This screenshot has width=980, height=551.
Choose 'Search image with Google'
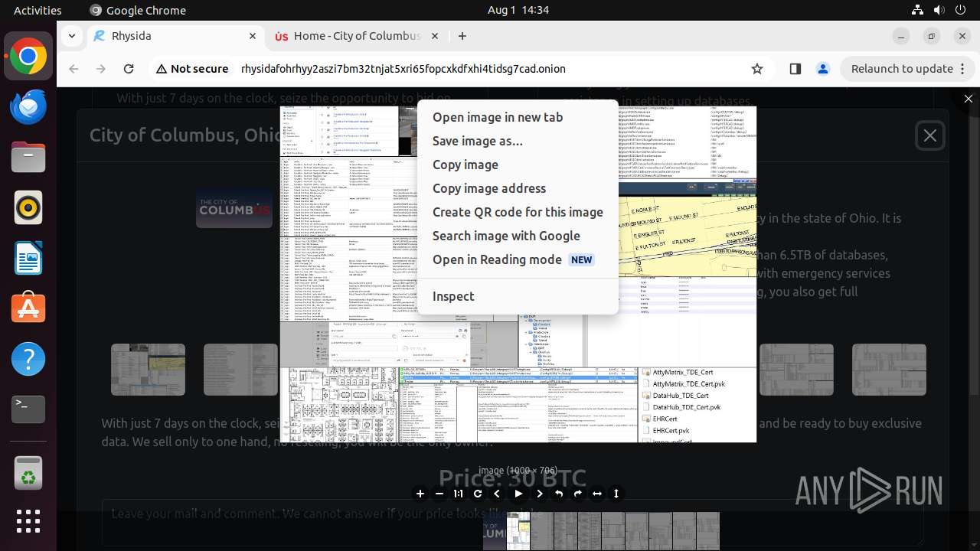518,236
